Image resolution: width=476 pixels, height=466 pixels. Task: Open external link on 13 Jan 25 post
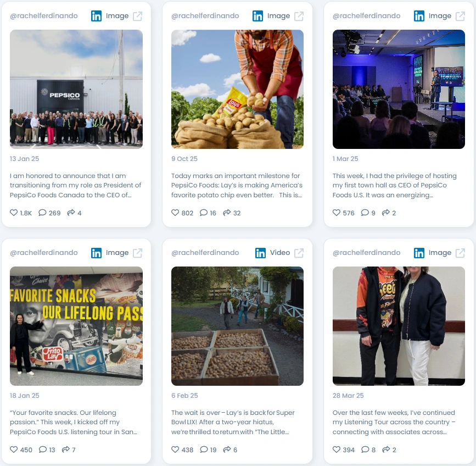pyautogui.click(x=137, y=16)
